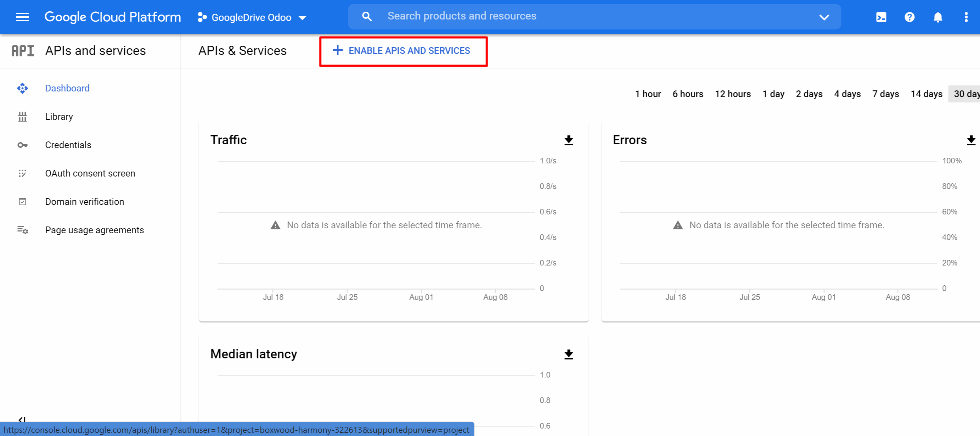Select the 14 days time range
980x436 pixels.
pyautogui.click(x=927, y=94)
